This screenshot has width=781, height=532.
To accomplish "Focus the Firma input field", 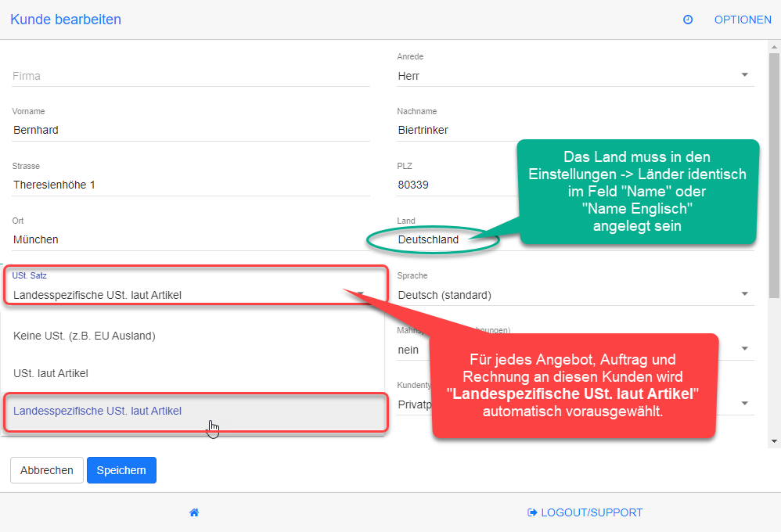I will (191, 76).
